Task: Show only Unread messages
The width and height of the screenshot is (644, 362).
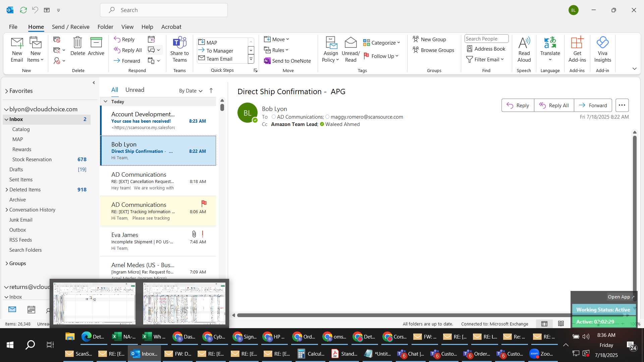Action: [x=135, y=90]
